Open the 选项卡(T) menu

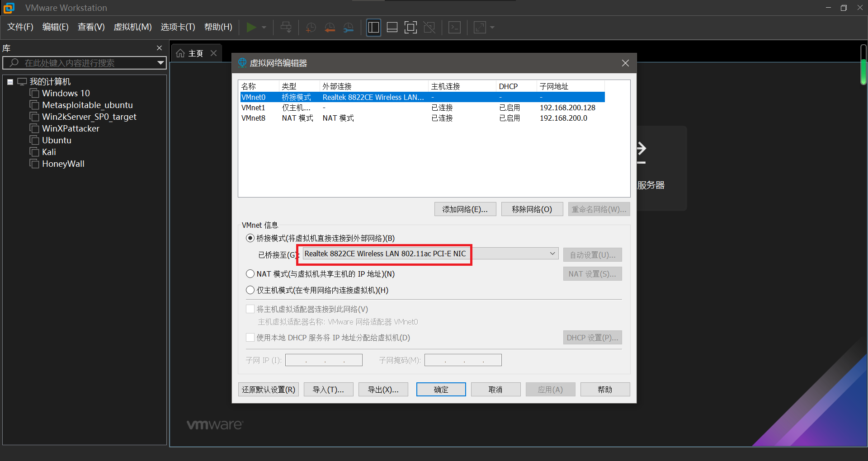pyautogui.click(x=178, y=27)
